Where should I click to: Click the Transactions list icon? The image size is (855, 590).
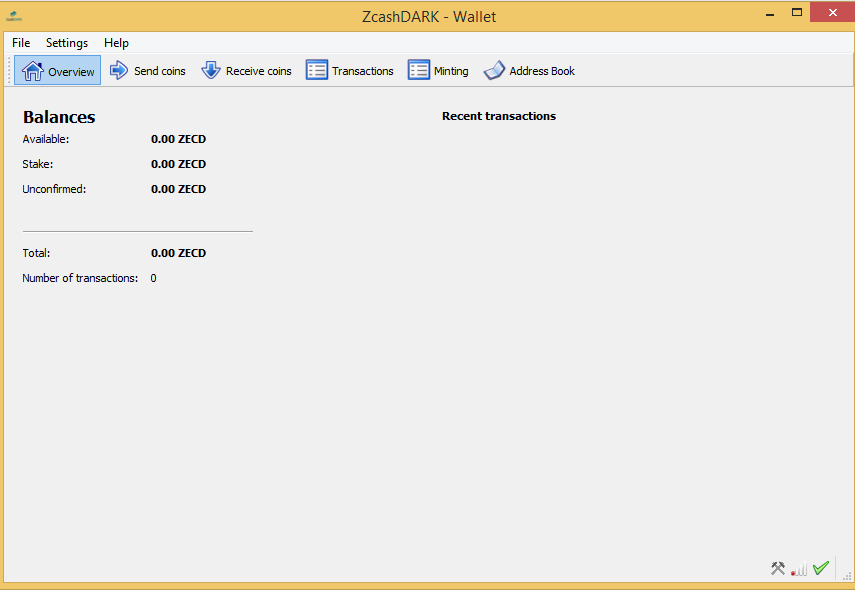(x=316, y=70)
